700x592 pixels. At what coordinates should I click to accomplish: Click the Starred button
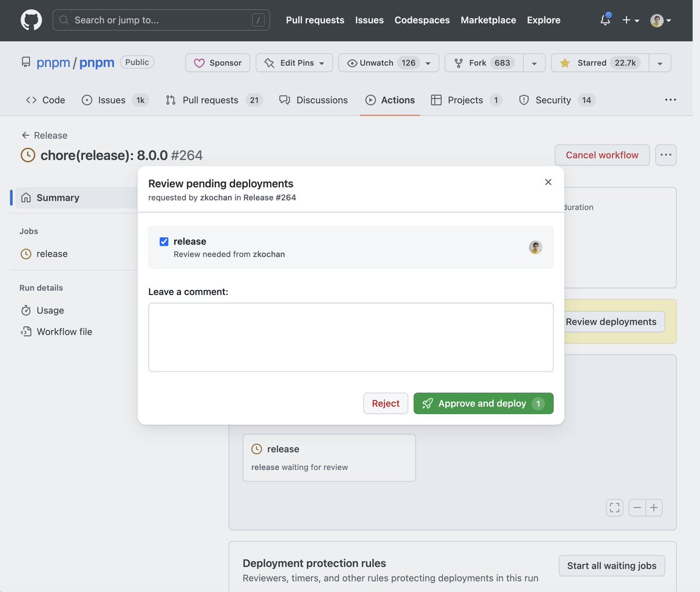(x=600, y=63)
